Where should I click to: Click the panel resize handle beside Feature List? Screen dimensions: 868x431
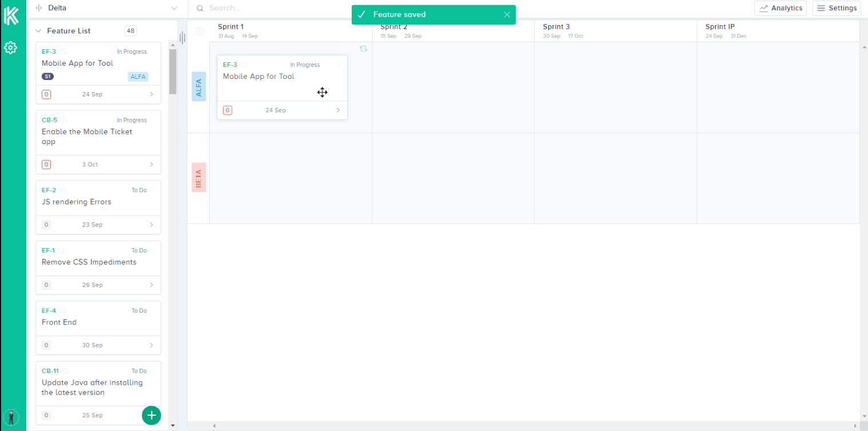coord(182,38)
